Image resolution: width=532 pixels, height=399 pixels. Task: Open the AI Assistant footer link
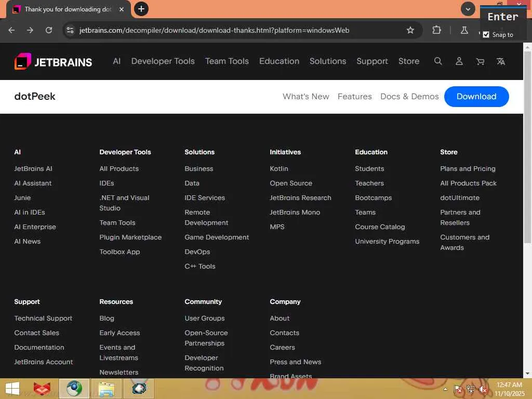(x=33, y=183)
